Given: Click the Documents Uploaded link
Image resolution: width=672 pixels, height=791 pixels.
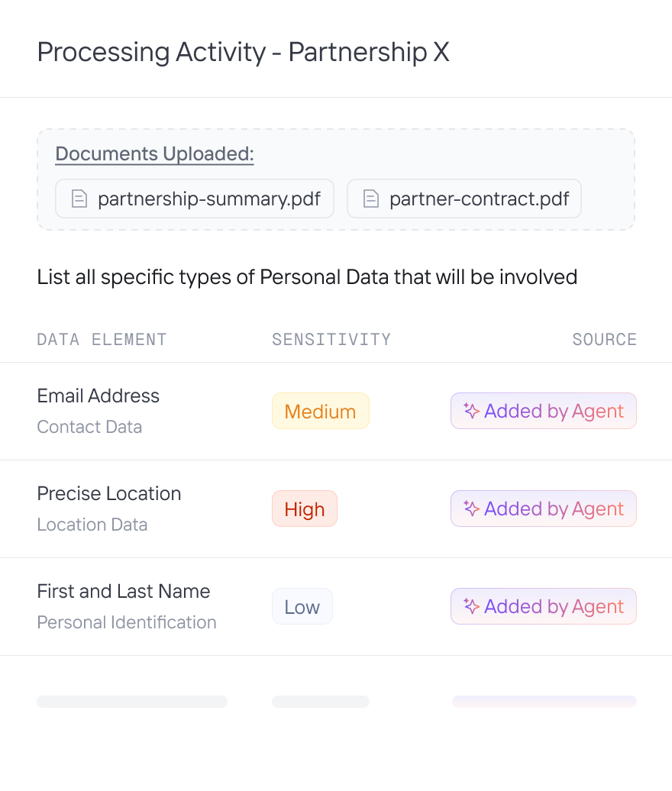Looking at the screenshot, I should 154,154.
